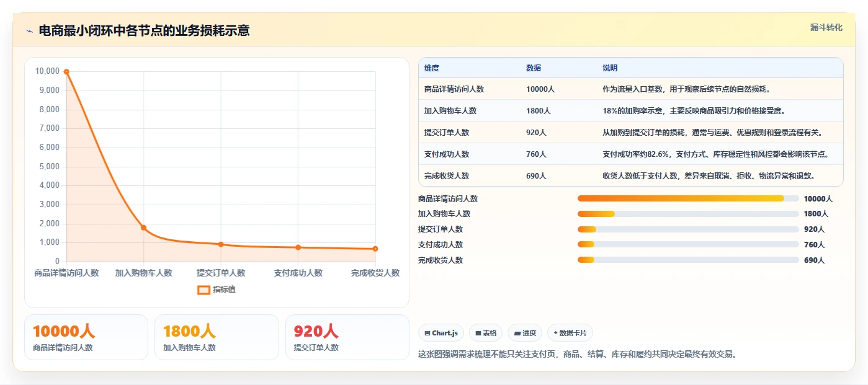This screenshot has width=868, height=385.
Task: Click the x-axis label 完成收货人数
Action: (375, 273)
